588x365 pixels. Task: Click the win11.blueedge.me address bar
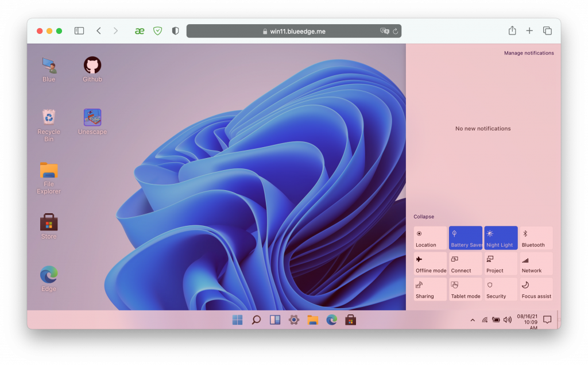tap(294, 31)
